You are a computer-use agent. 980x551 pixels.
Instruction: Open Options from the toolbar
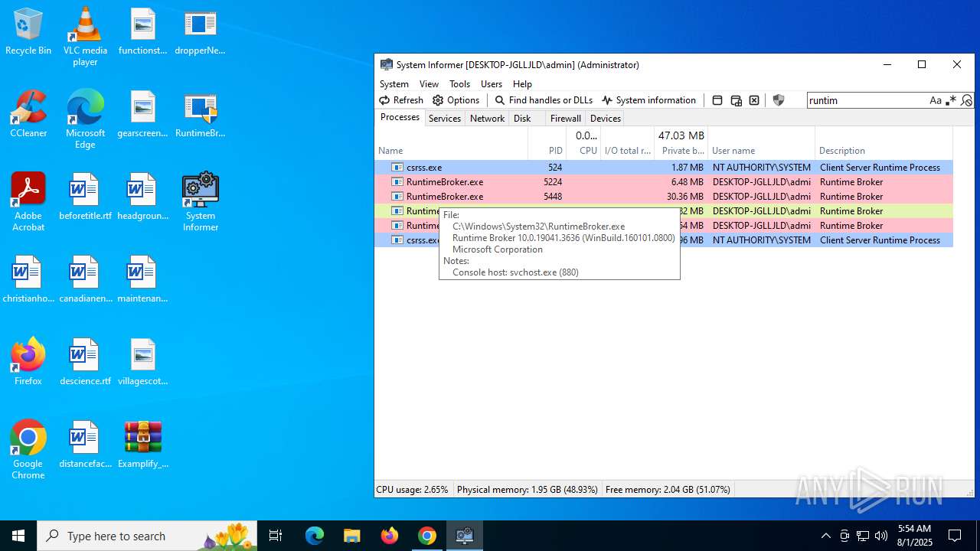(x=456, y=100)
